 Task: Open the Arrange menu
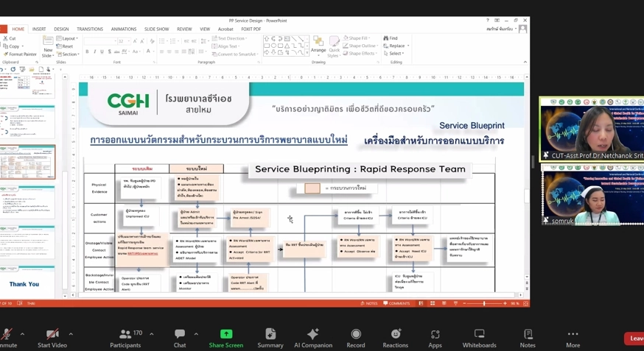tap(318, 46)
